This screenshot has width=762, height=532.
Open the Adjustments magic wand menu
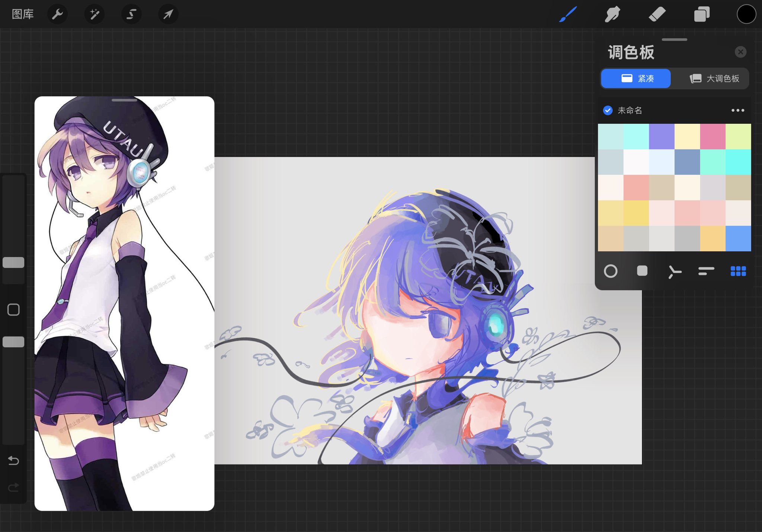[x=95, y=14]
